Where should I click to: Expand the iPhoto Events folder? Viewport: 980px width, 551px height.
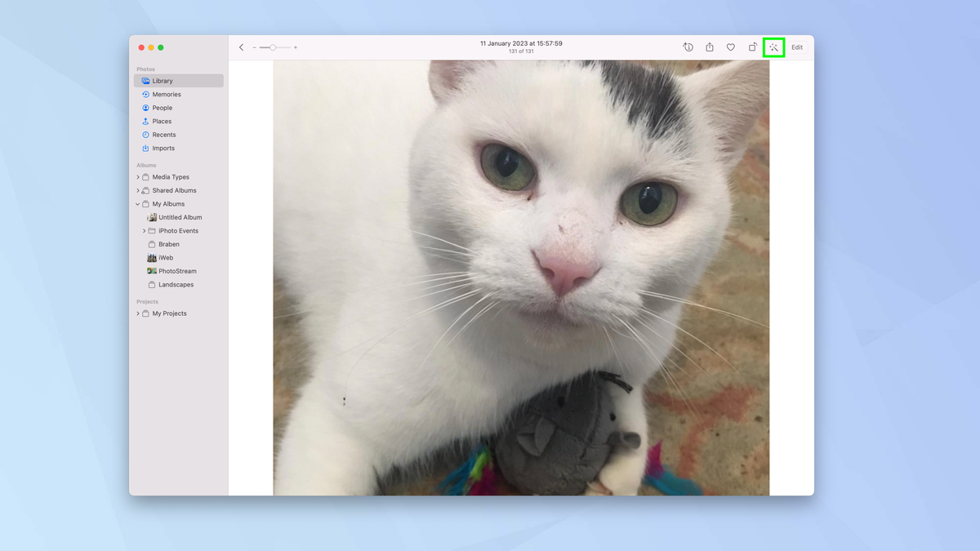tap(144, 230)
